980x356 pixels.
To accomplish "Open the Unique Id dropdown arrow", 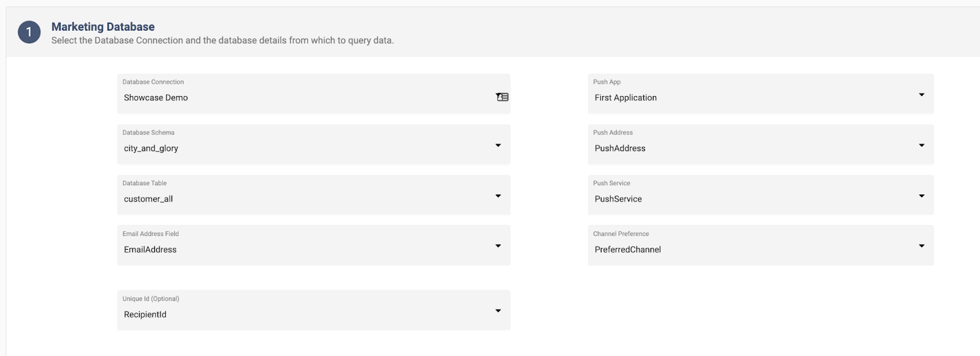I will [x=498, y=311].
